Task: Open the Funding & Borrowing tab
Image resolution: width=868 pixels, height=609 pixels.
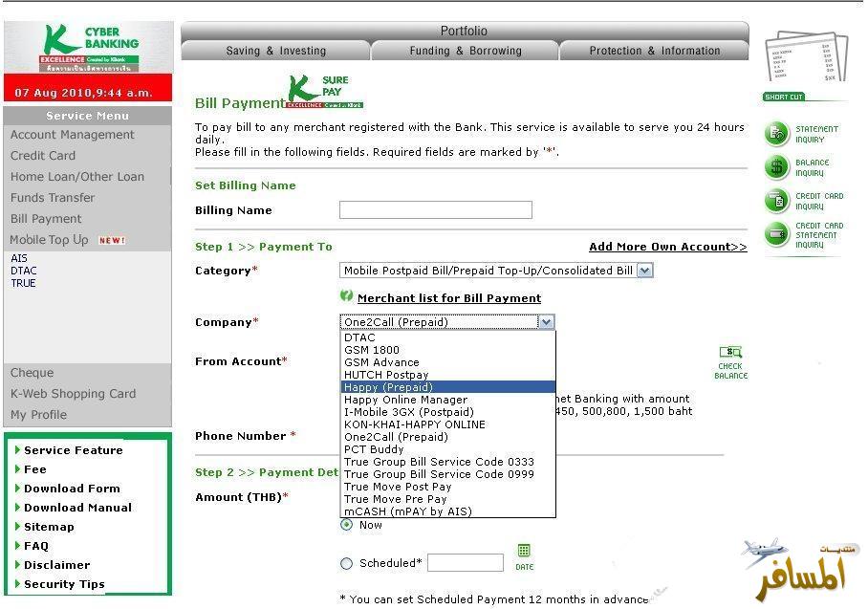Action: tap(465, 51)
